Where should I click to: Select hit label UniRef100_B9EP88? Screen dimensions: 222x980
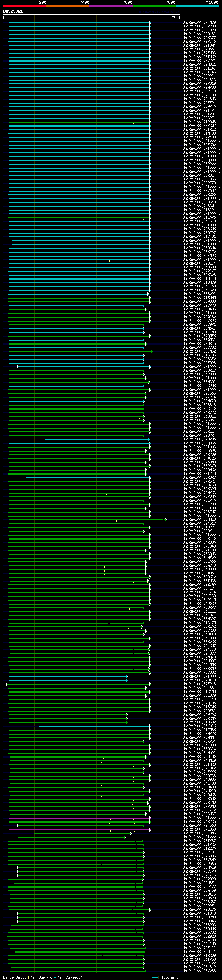199,504
